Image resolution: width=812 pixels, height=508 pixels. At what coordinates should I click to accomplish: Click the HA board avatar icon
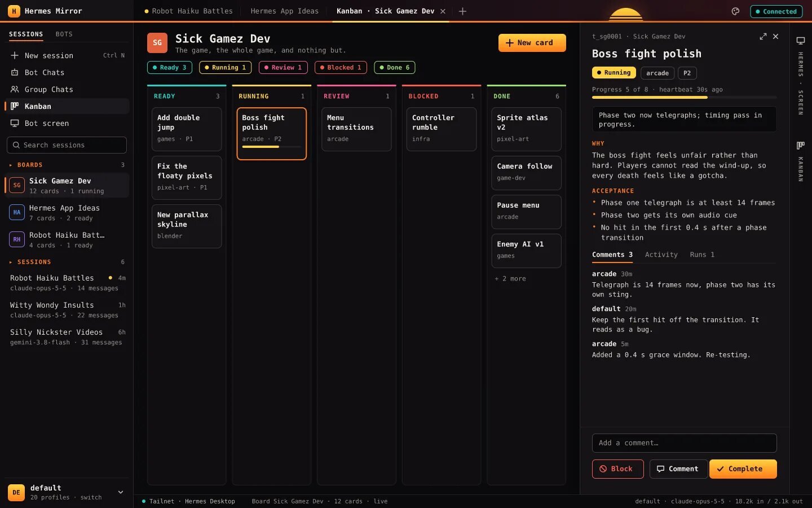[17, 212]
